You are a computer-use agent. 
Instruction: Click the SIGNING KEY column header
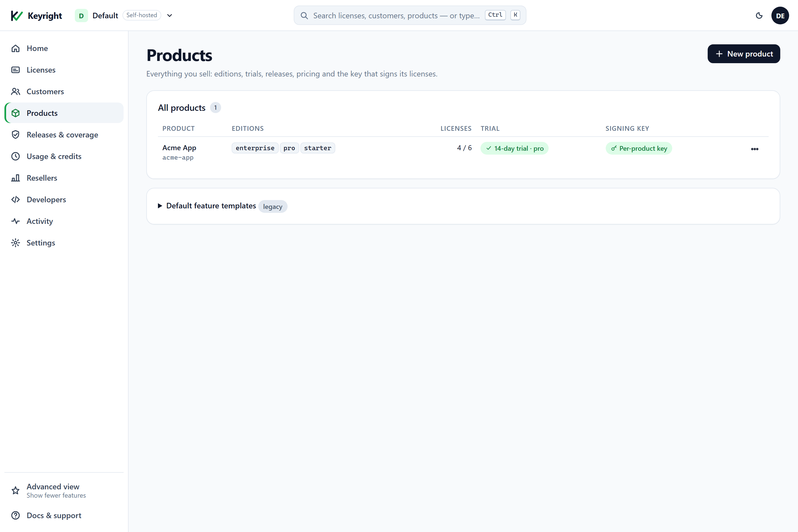(x=627, y=129)
